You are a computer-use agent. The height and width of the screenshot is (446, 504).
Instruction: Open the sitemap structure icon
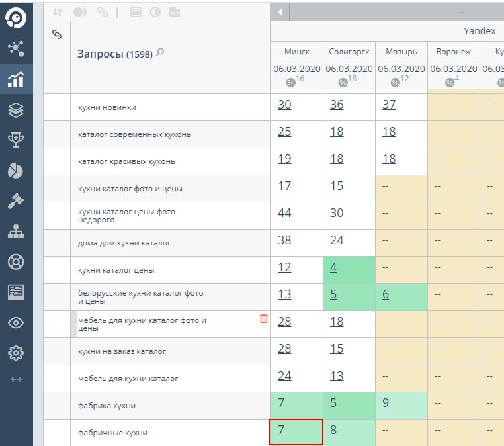pyautogui.click(x=15, y=232)
